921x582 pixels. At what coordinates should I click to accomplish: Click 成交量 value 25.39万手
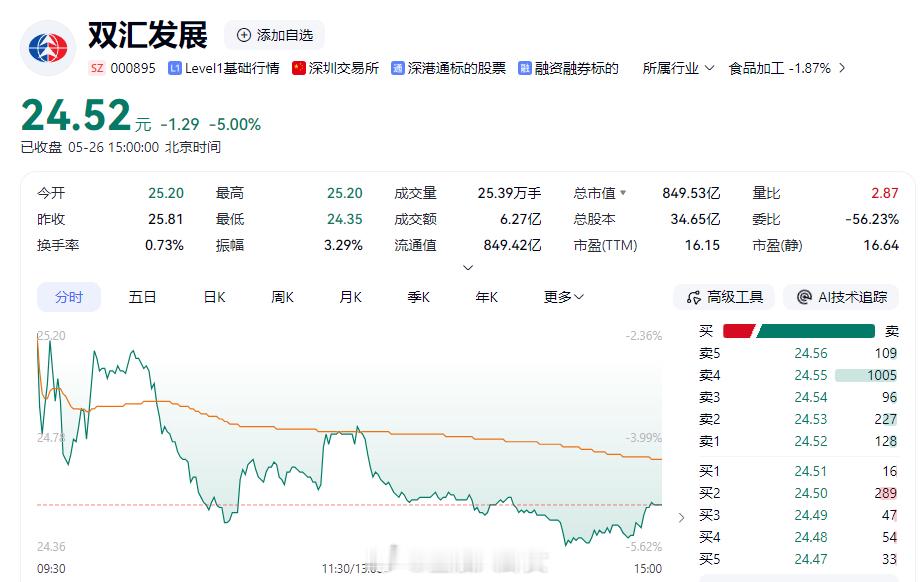(509, 193)
